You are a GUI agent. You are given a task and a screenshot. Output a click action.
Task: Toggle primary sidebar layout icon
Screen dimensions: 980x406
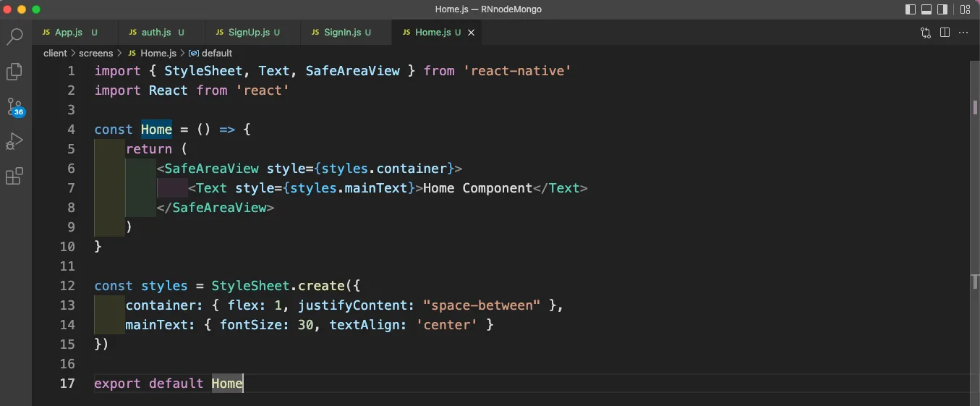(x=911, y=9)
